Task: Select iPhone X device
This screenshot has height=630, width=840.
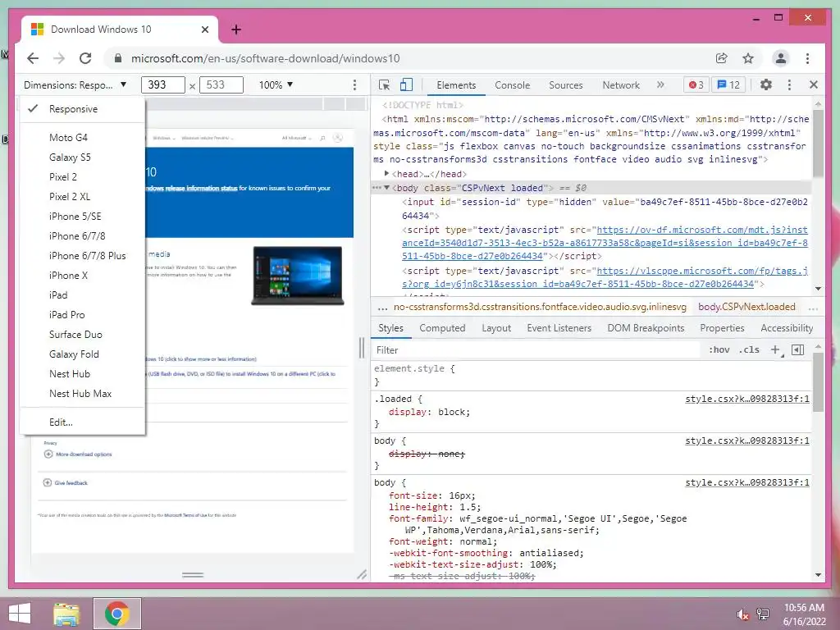Action: pyautogui.click(x=83, y=276)
